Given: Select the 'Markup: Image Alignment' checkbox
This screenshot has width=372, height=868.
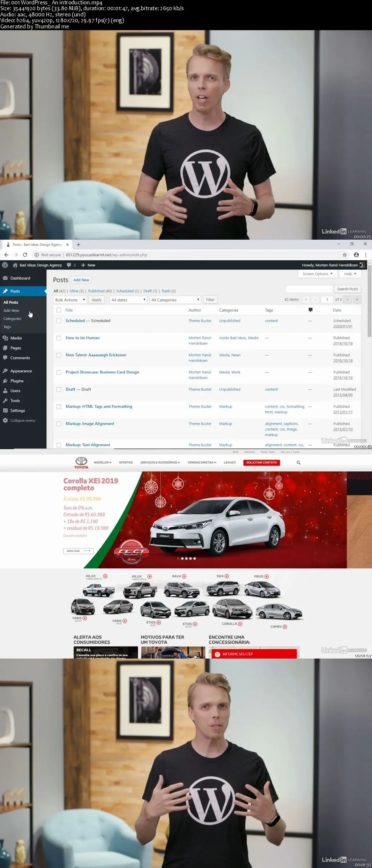Looking at the screenshot, I should click(x=59, y=424).
